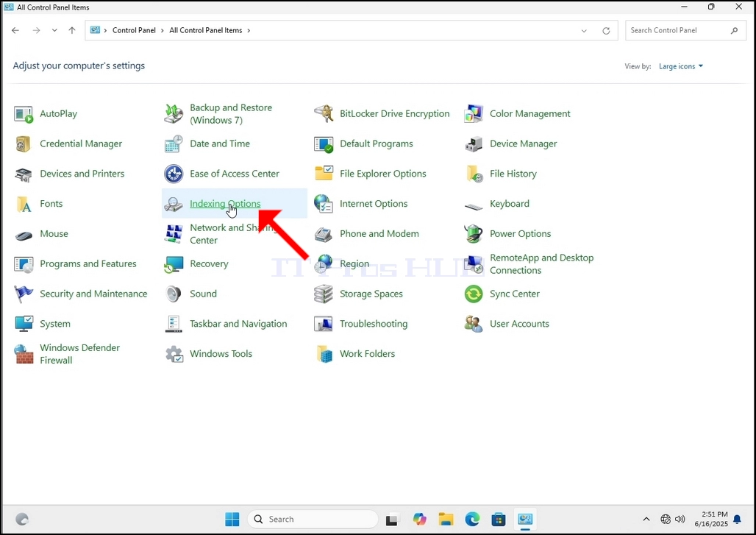Open the Windows Start button
This screenshot has width=756, height=535.
pyautogui.click(x=232, y=519)
